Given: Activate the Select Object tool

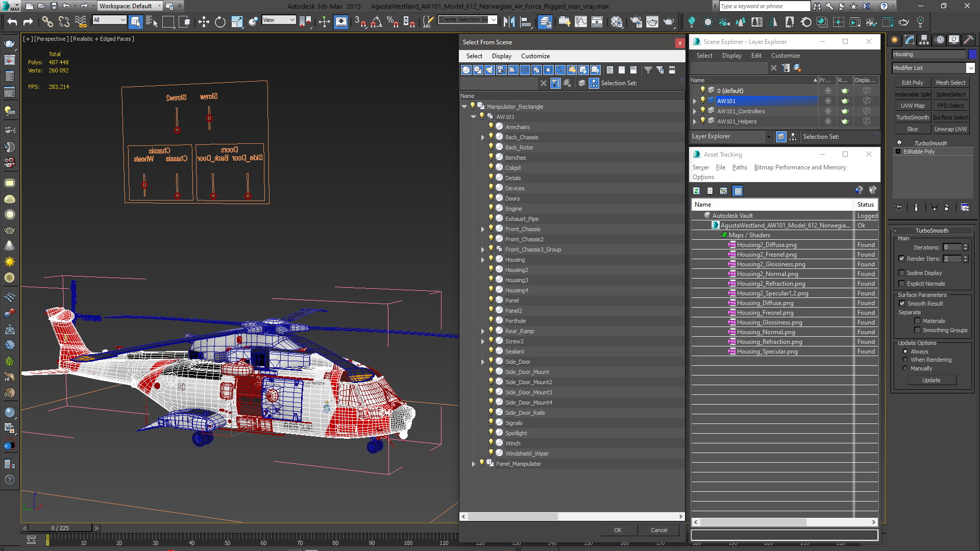Looking at the screenshot, I should point(135,22).
